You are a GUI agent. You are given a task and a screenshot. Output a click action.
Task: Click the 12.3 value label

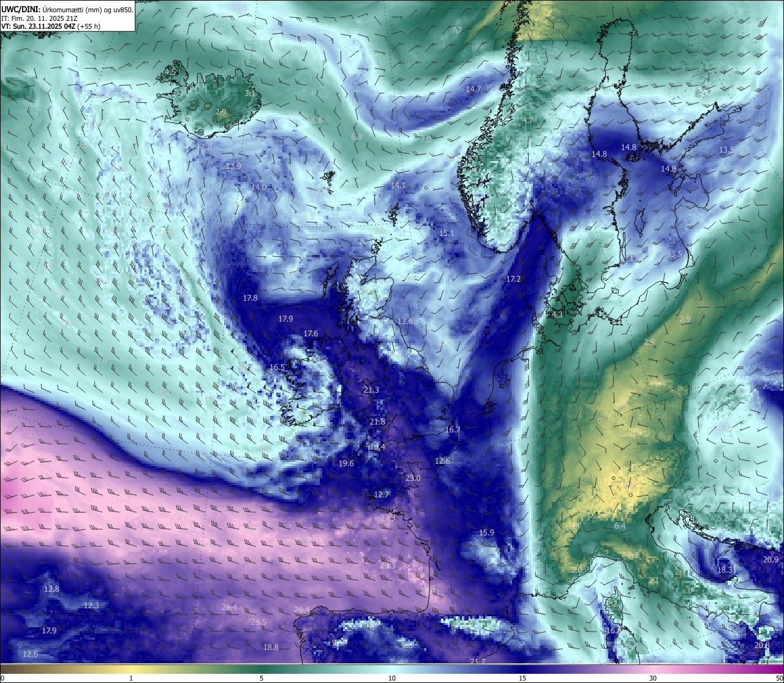[91, 606]
